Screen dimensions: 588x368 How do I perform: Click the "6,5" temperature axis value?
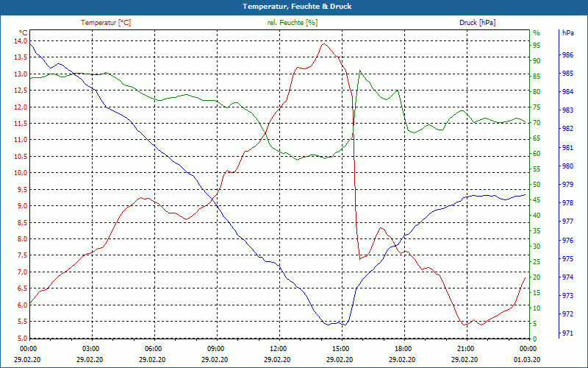23,289
